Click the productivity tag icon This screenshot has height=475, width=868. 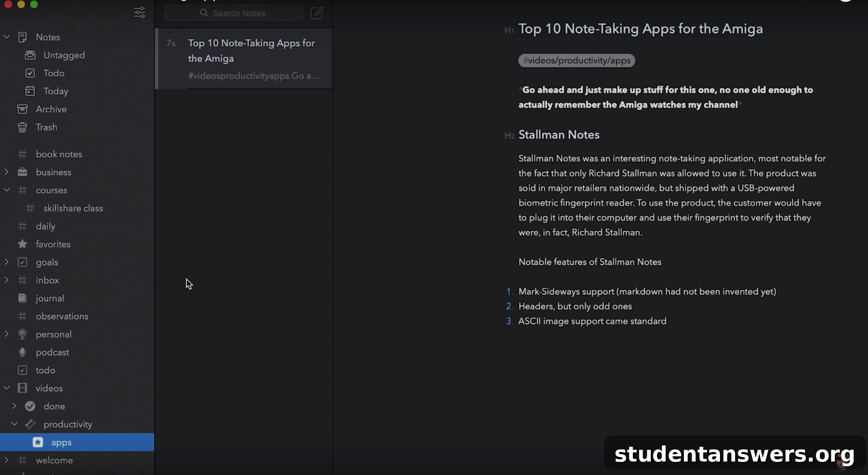click(30, 424)
